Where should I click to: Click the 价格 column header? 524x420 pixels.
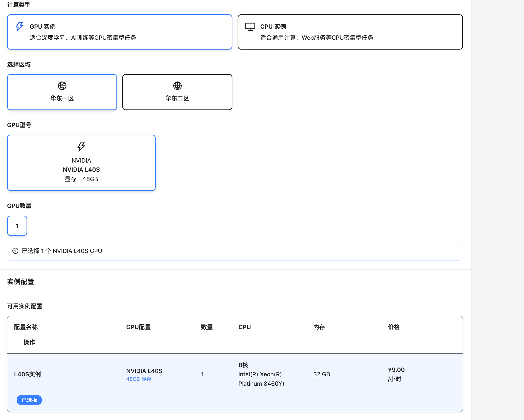[393, 327]
